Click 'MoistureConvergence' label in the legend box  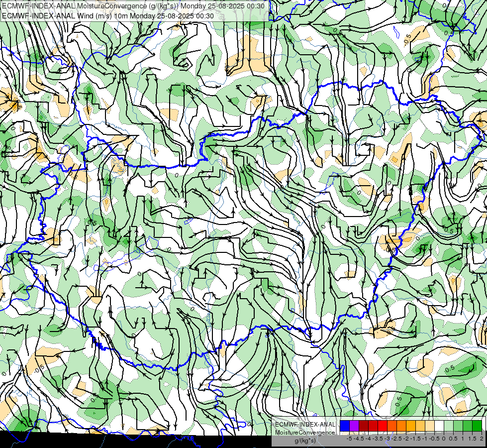tap(305, 433)
